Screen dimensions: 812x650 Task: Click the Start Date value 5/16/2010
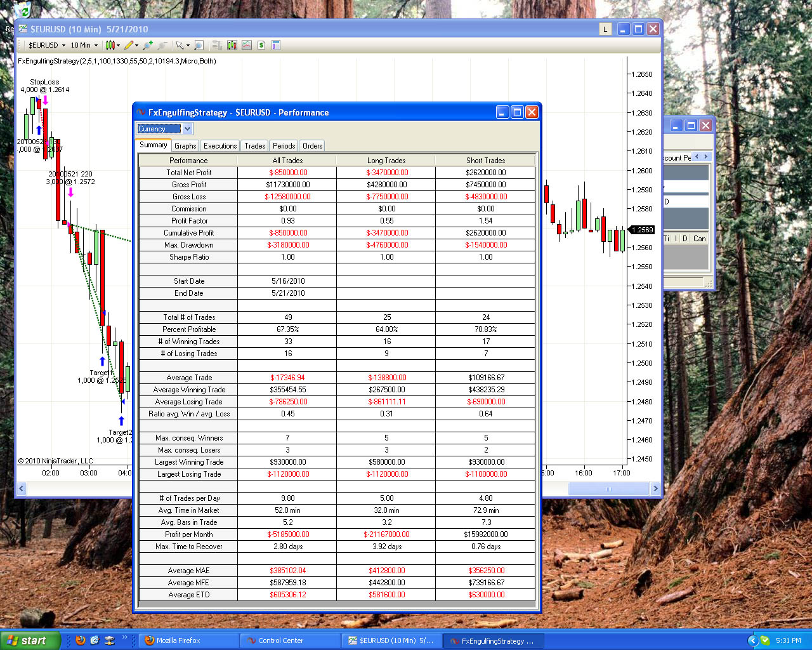(288, 281)
